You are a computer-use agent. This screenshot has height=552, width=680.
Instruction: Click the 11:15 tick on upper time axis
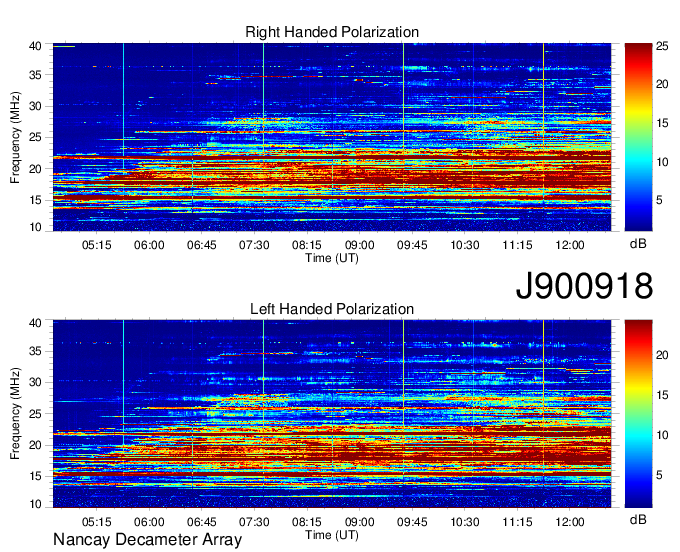pyautogui.click(x=517, y=245)
